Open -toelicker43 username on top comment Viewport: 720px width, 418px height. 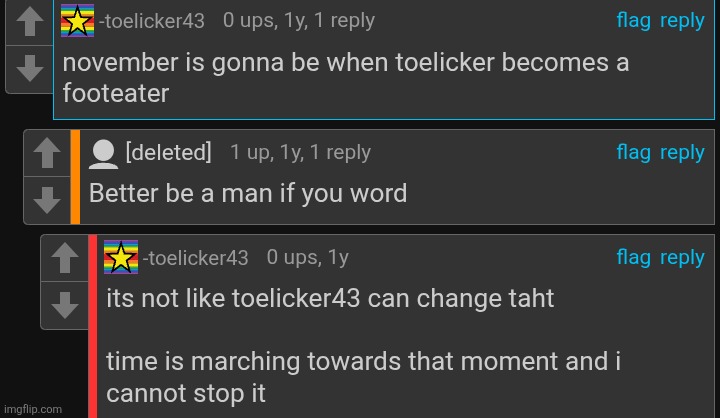point(152,21)
